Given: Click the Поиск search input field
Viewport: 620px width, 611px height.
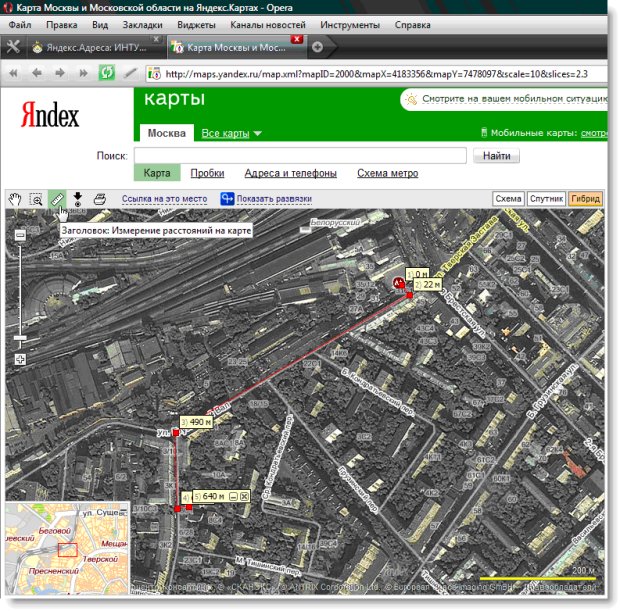Looking at the screenshot, I should (300, 155).
